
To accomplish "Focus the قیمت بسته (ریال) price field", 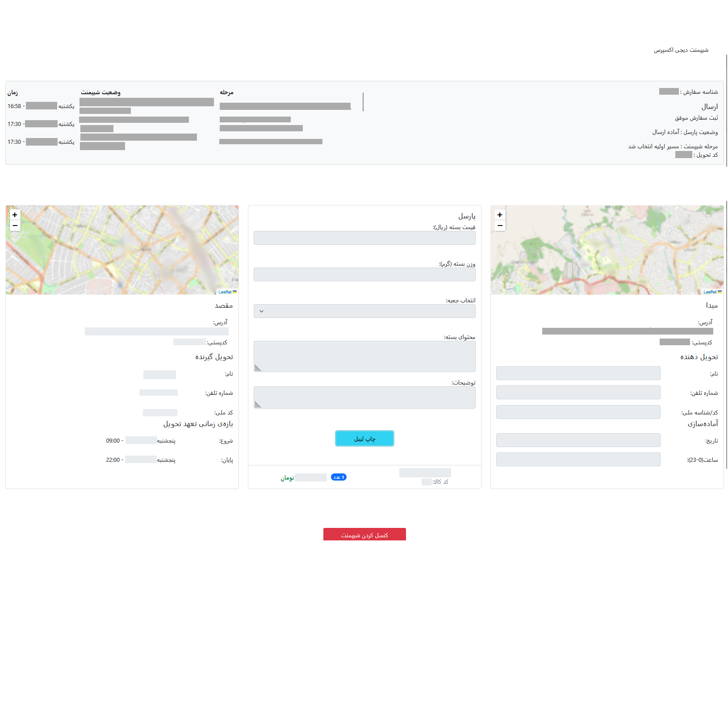I will (364, 238).
